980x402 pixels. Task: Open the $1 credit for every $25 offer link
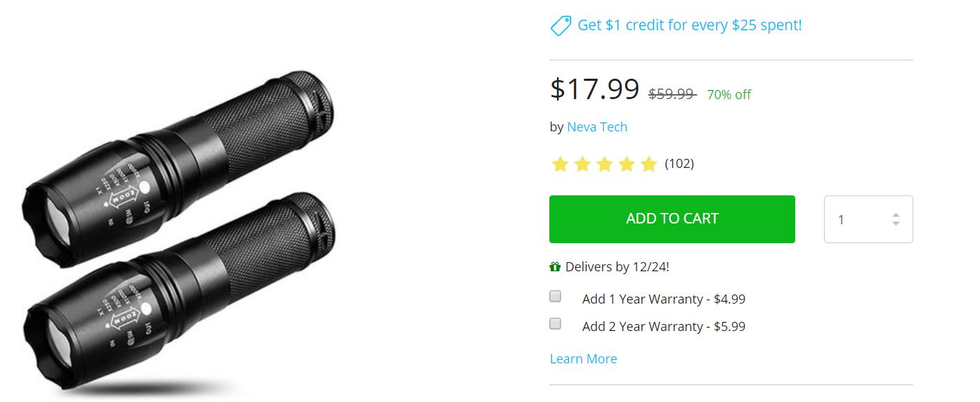pos(689,25)
